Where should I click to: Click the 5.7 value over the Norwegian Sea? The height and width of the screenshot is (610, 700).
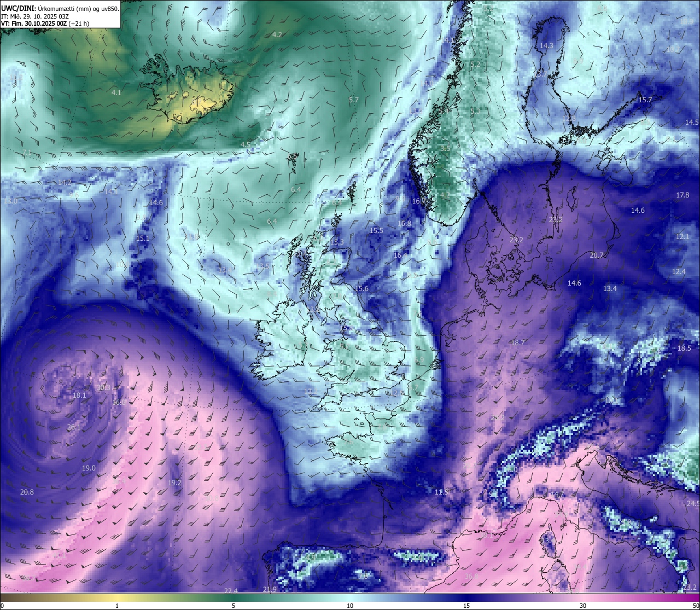(354, 100)
